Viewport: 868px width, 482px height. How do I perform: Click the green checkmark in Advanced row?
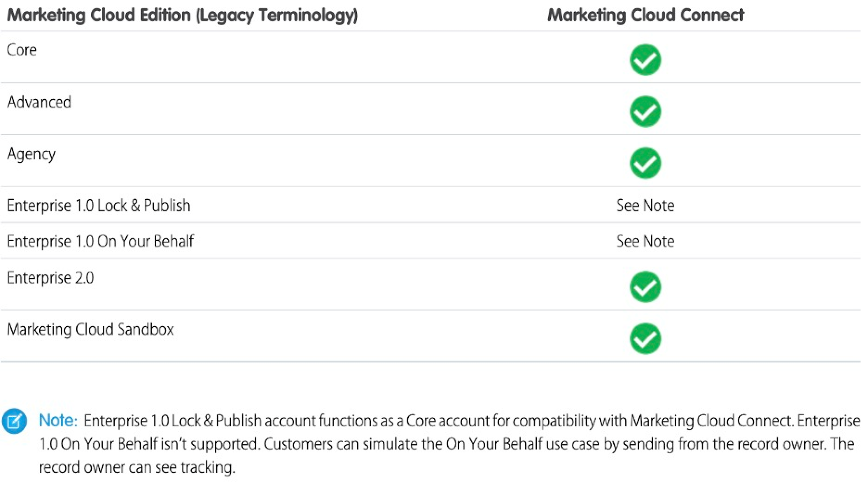tap(645, 111)
